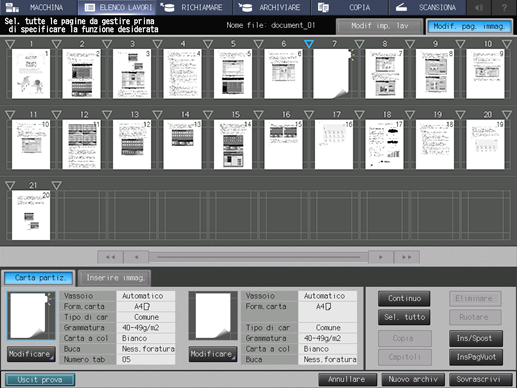Screen dimensions: 517x388
Task: Select page 14 position thumbnail
Action: [x=183, y=145]
